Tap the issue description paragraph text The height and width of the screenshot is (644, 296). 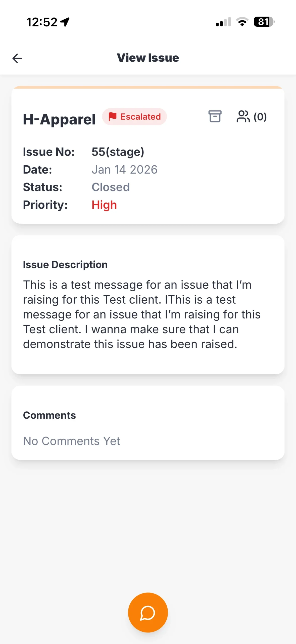click(x=142, y=314)
